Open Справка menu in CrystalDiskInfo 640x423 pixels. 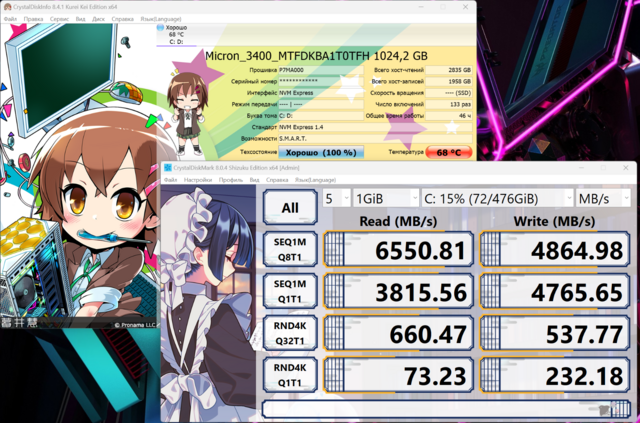click(122, 19)
